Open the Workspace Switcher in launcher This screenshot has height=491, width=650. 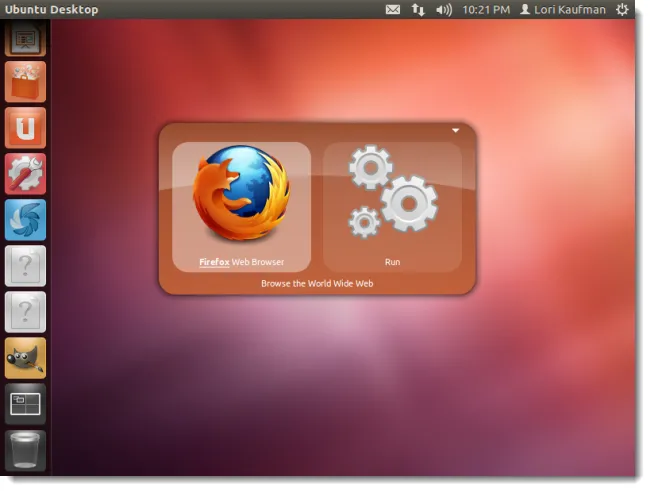25,404
